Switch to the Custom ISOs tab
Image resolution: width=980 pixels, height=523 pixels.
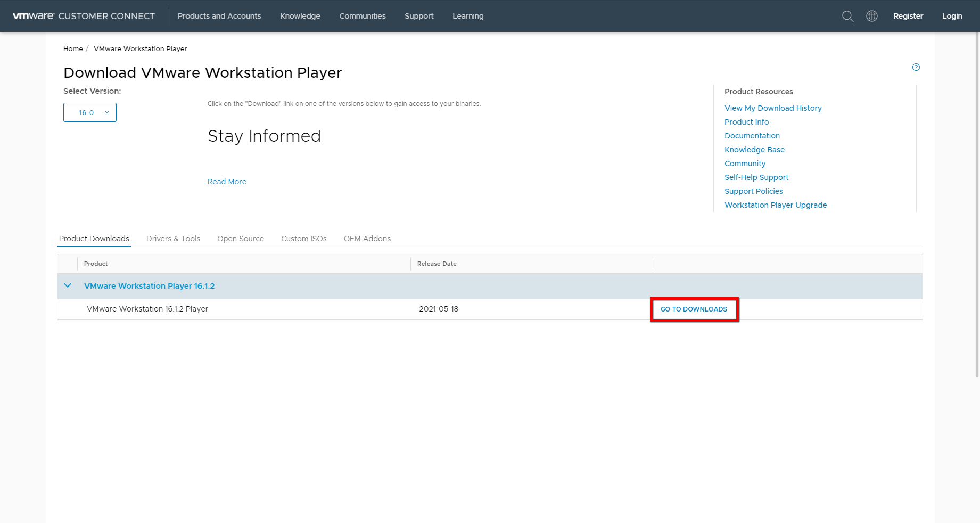coord(304,239)
